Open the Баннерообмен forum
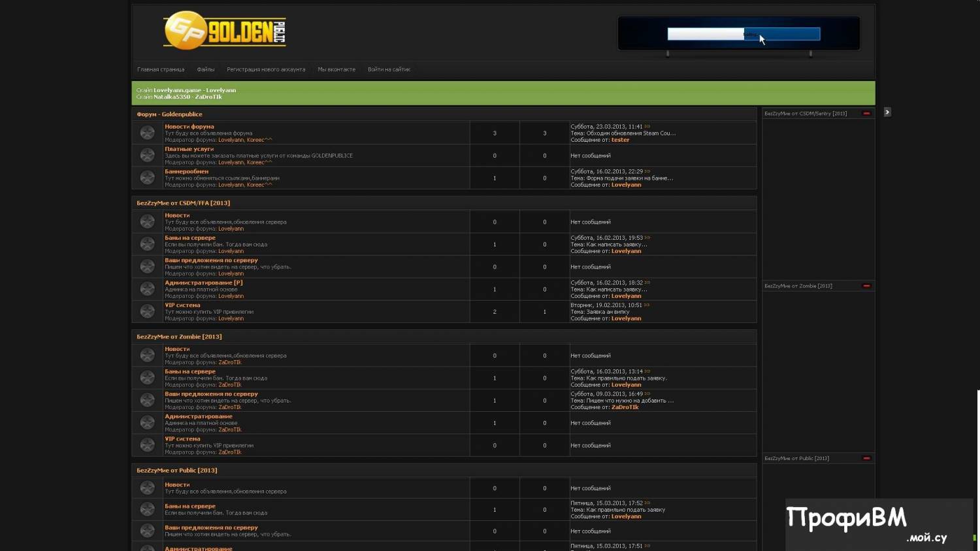The image size is (980, 551). point(187,171)
